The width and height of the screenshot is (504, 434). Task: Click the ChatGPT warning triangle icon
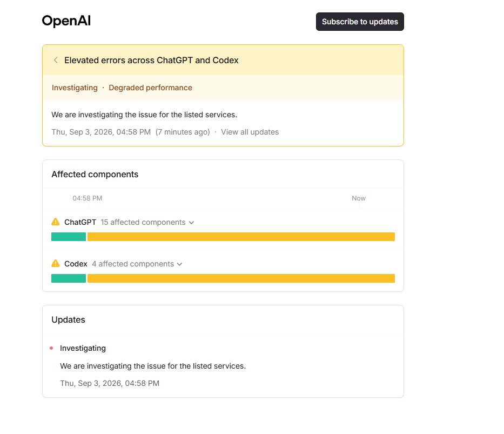56,222
